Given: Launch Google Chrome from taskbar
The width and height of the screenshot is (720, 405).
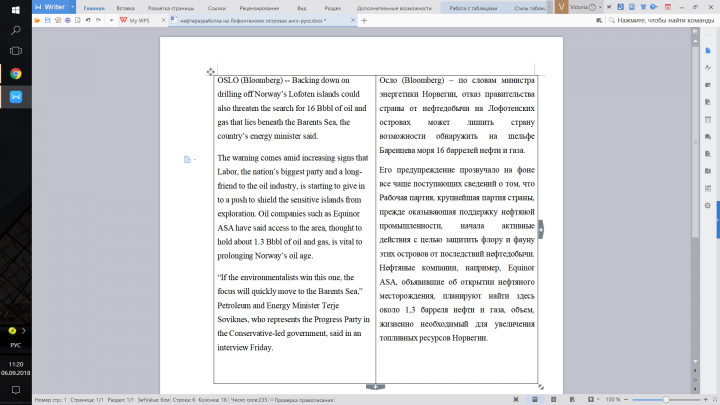Looking at the screenshot, I should click(x=16, y=73).
